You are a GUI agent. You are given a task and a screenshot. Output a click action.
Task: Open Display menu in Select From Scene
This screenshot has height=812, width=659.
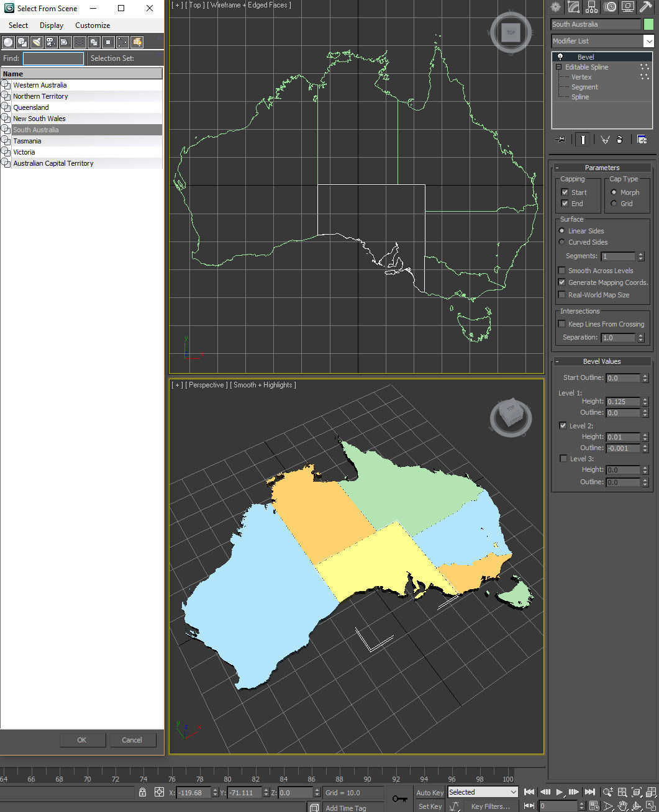[x=52, y=25]
